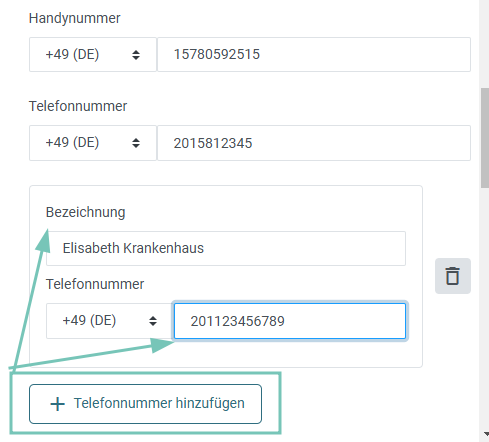Click the Handynummer label
Viewport: 489px width, 442px height.
pyautogui.click(x=74, y=18)
